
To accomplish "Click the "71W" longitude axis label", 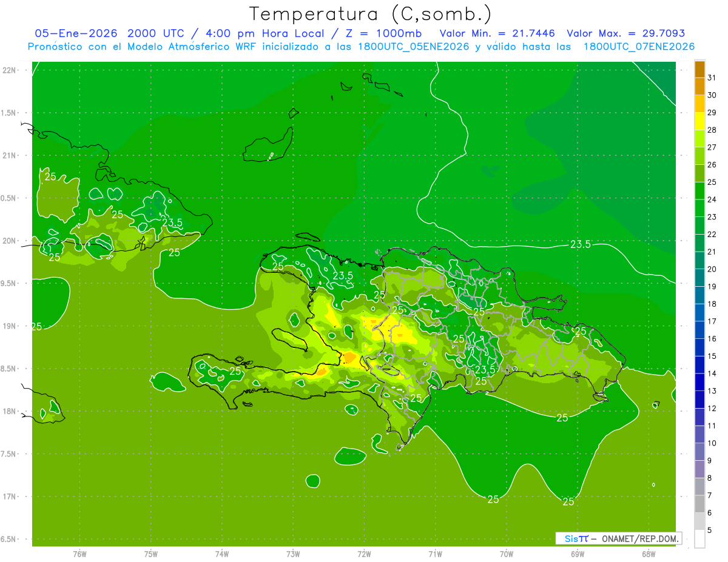I will pos(435,554).
